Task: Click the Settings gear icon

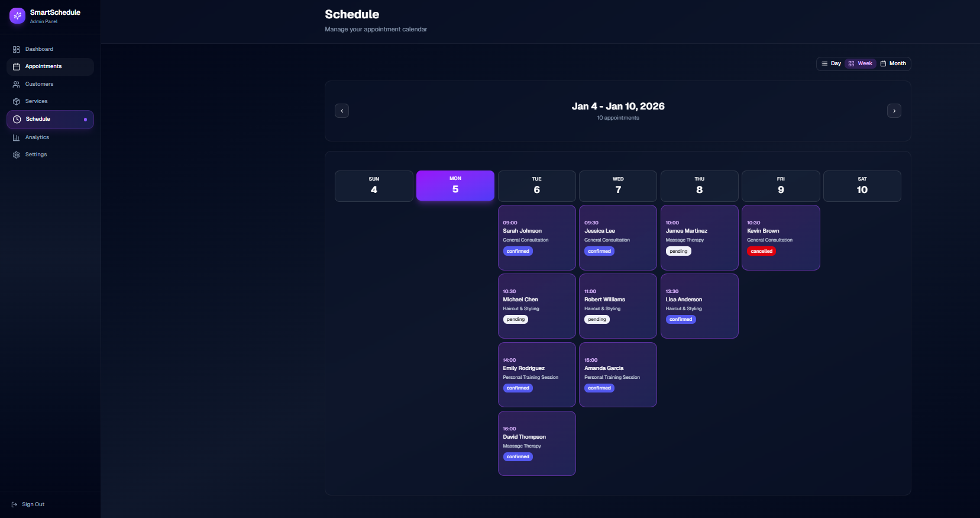Action: click(x=17, y=155)
